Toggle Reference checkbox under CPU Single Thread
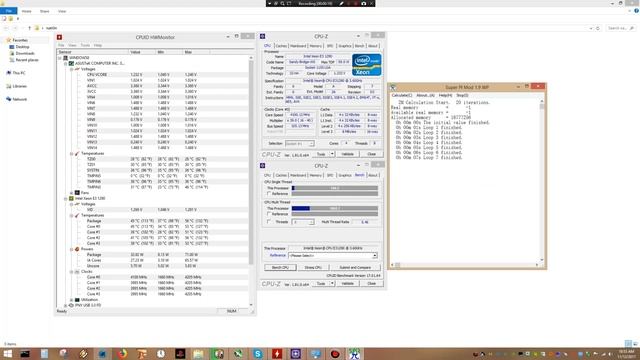The height and width of the screenshot is (360, 640). coord(269,193)
